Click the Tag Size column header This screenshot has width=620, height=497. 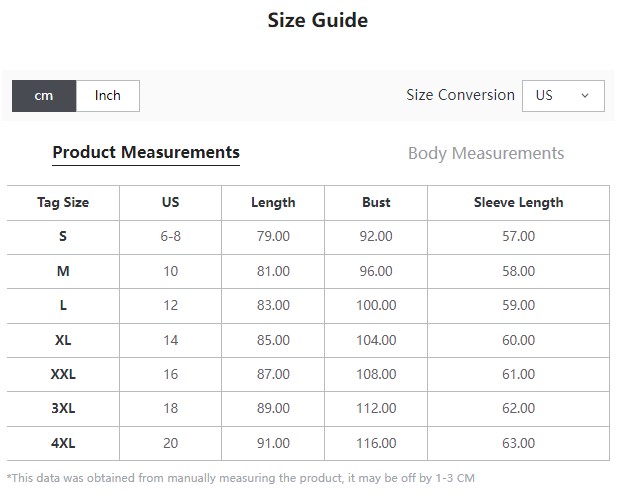[x=63, y=202]
